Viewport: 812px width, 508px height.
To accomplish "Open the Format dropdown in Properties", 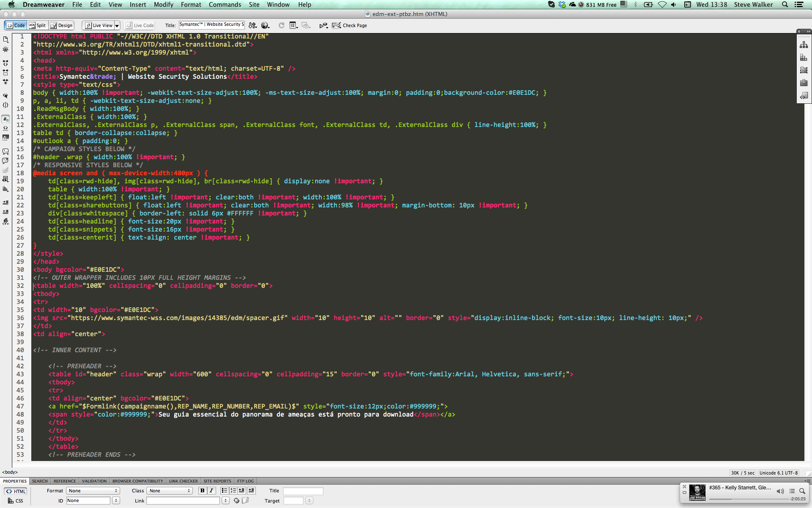I will tap(93, 491).
